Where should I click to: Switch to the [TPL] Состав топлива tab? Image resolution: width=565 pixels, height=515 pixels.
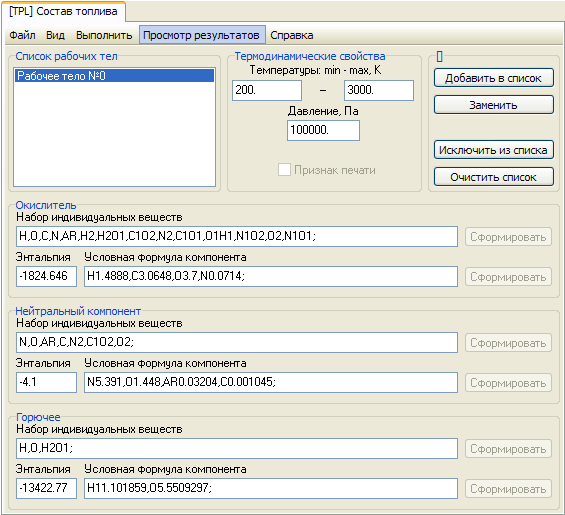pos(63,11)
